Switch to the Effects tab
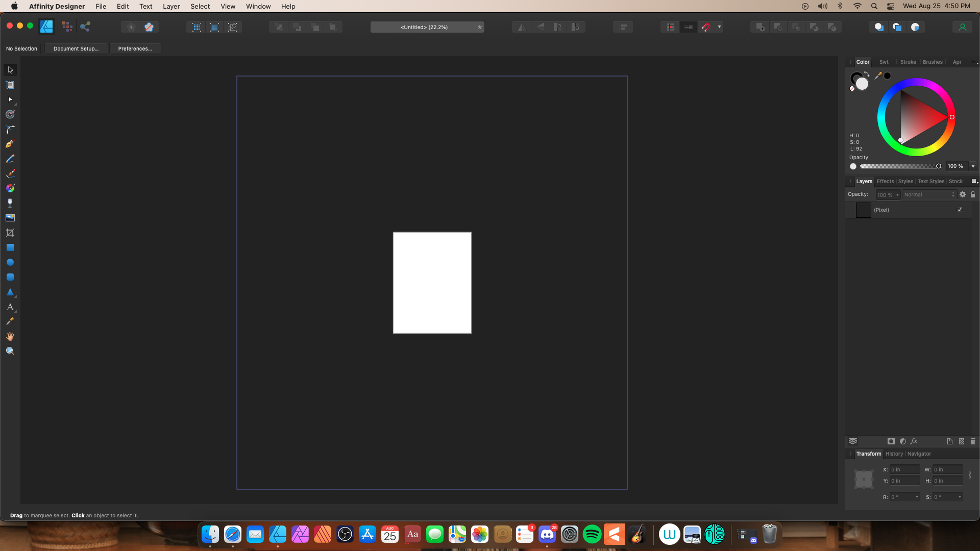 [x=885, y=181]
